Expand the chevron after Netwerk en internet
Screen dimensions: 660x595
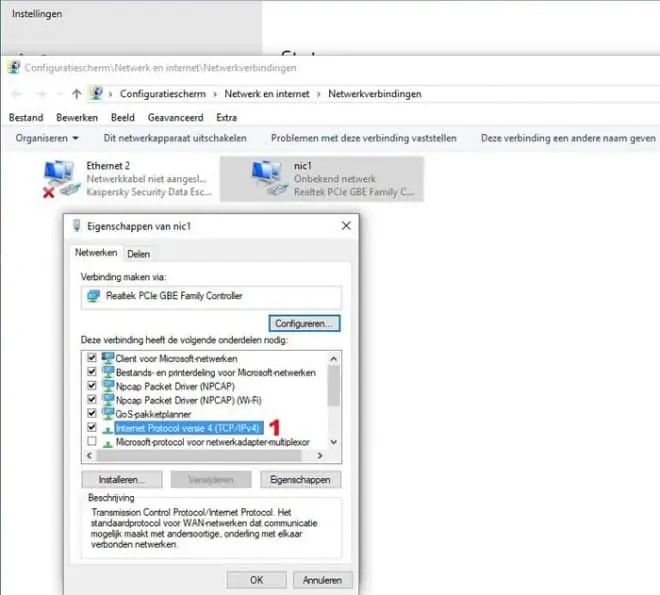pos(320,94)
